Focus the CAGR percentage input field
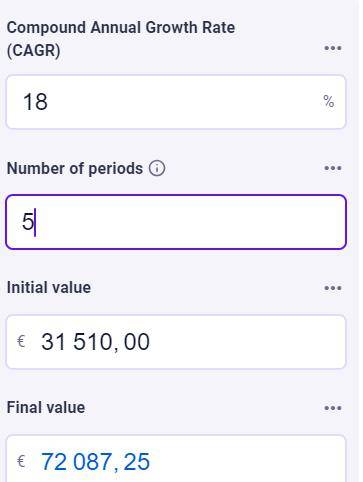 tap(176, 102)
